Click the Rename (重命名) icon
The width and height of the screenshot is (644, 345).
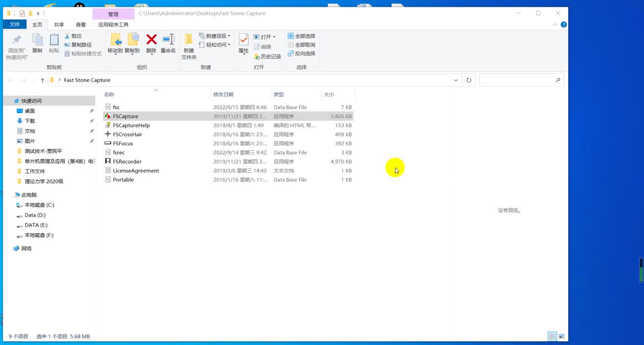pyautogui.click(x=168, y=43)
